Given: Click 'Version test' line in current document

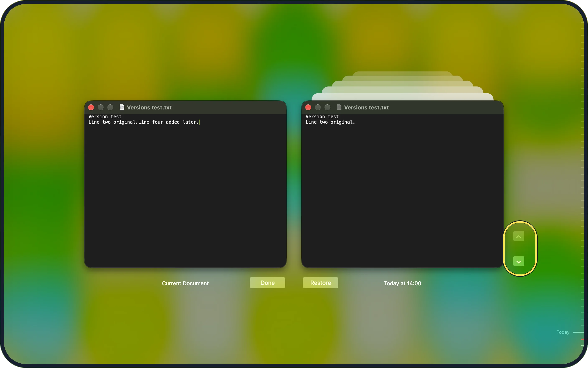Looking at the screenshot, I should [x=105, y=117].
